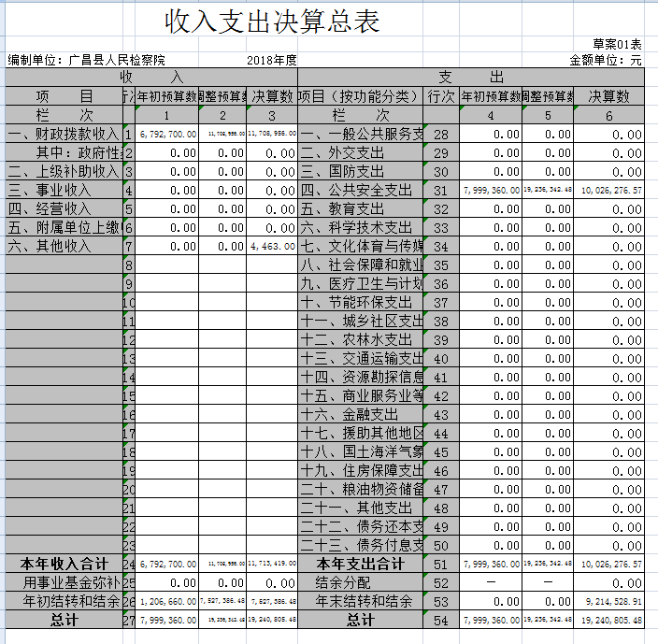Select column number header cell 4
This screenshot has height=644, width=658.
(x=491, y=115)
